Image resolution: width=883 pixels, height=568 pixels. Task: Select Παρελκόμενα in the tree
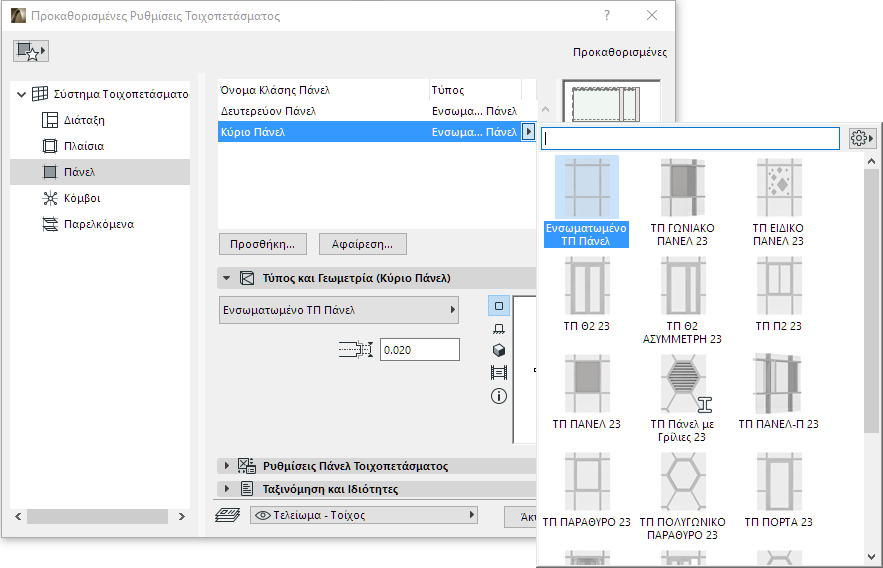(x=99, y=223)
